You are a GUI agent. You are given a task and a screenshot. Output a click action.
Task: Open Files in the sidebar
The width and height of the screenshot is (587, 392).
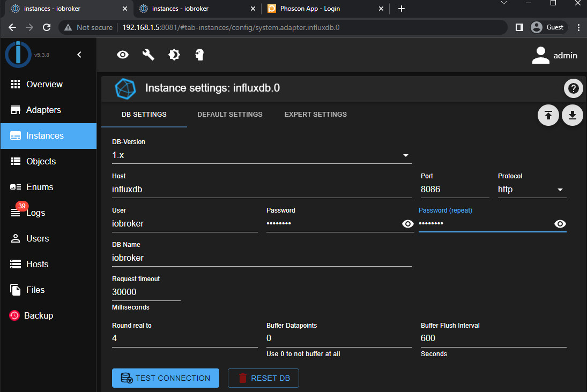point(49,290)
